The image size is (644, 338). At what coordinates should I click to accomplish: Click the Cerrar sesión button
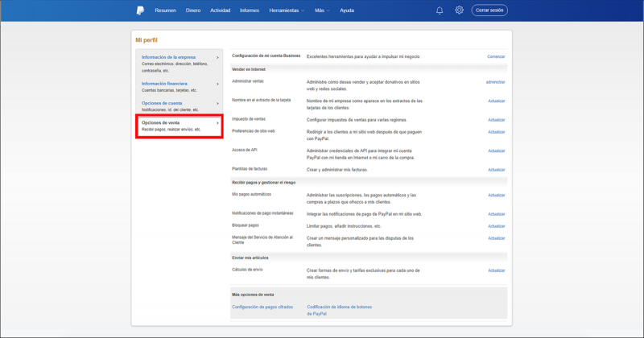click(x=489, y=10)
